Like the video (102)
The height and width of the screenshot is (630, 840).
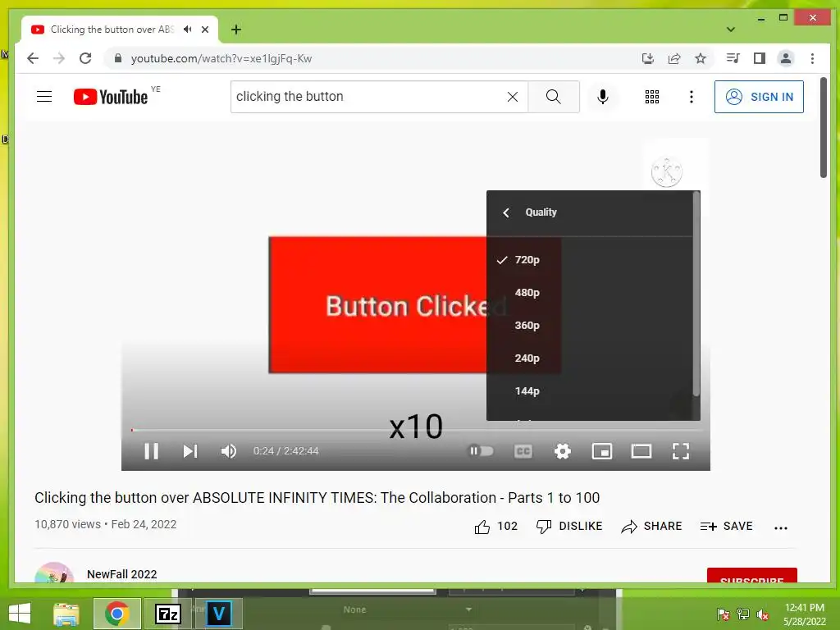click(495, 527)
